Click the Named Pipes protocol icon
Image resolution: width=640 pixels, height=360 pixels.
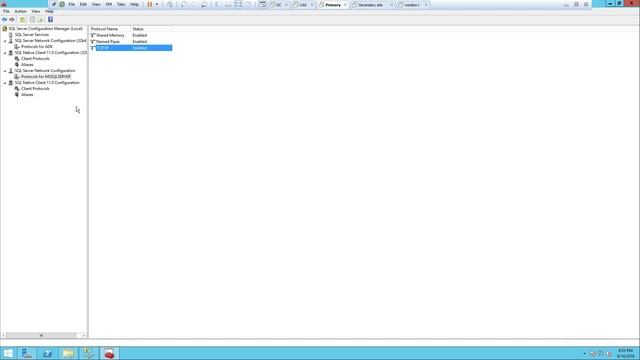[x=93, y=42]
